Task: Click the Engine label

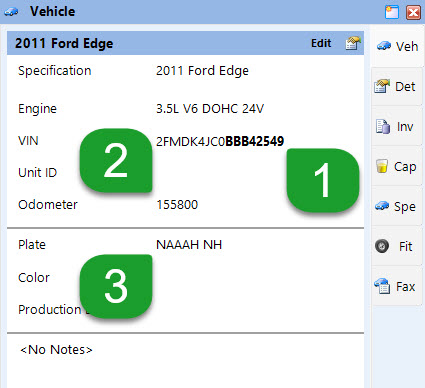Action: coord(37,109)
